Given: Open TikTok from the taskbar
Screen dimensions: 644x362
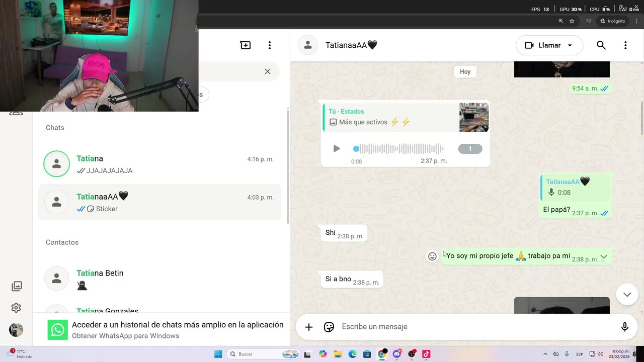Looking at the screenshot, I should coord(426,354).
